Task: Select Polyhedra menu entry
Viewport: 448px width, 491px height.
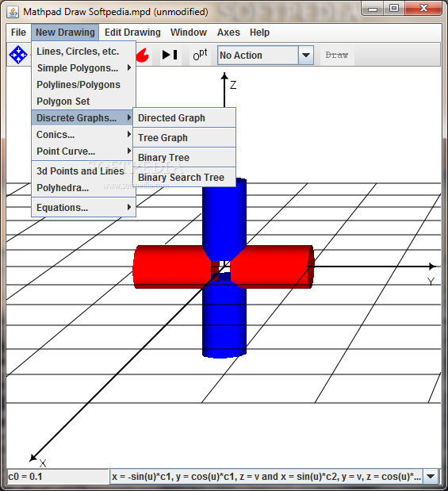Action: [x=83, y=187]
